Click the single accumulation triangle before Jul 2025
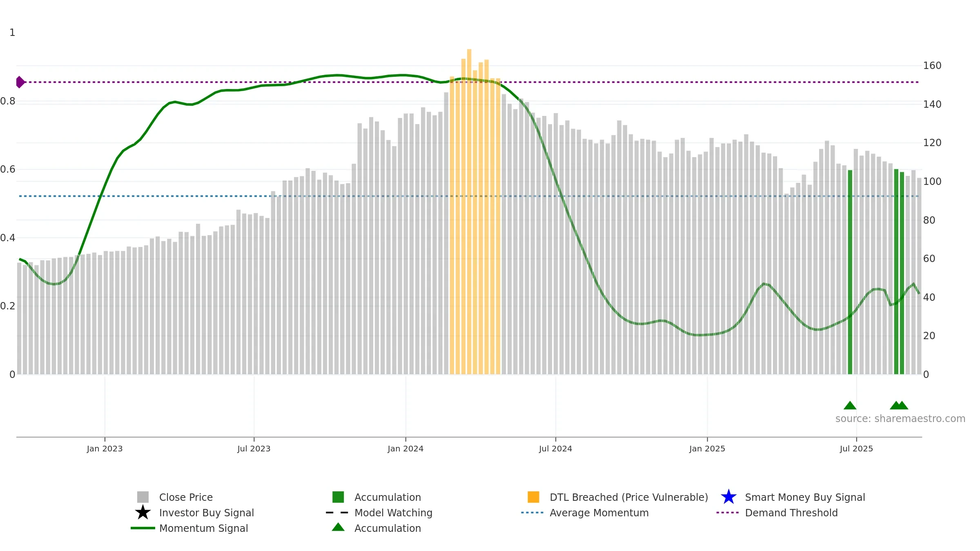980x551 pixels. tap(850, 405)
